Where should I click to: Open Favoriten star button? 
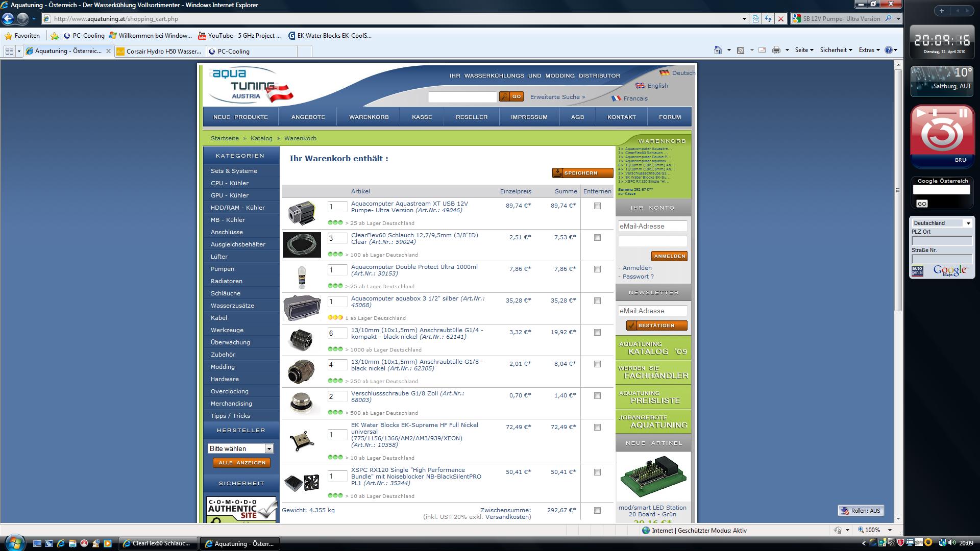[22, 36]
